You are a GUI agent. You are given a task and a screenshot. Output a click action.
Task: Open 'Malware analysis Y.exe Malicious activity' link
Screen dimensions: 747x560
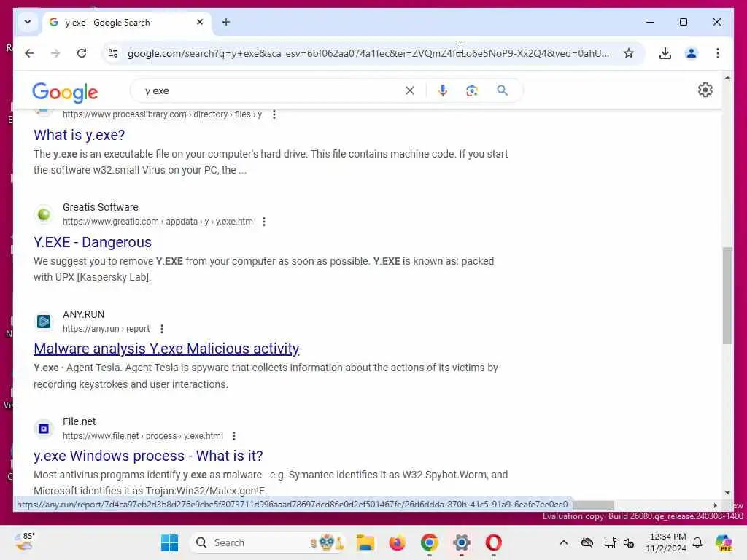(166, 349)
